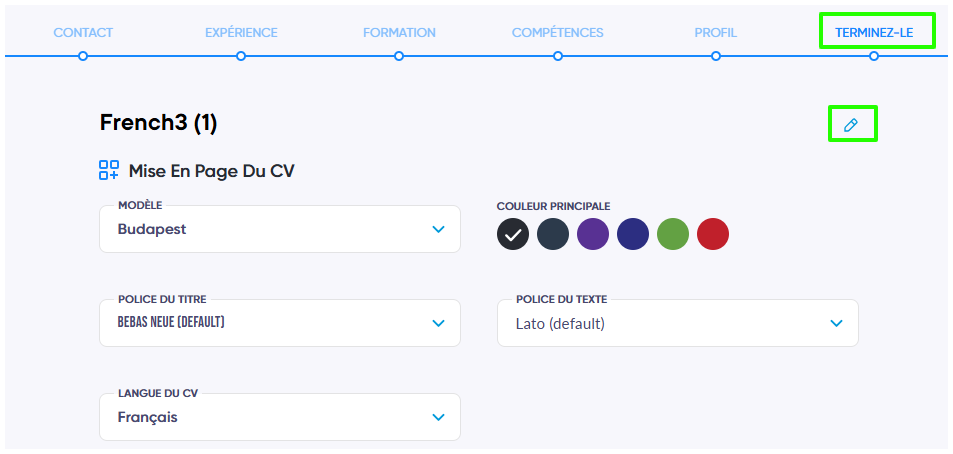Click the layout grid icon beside Mise En Page Du CV
This screenshot has height=454, width=953.
coord(109,170)
